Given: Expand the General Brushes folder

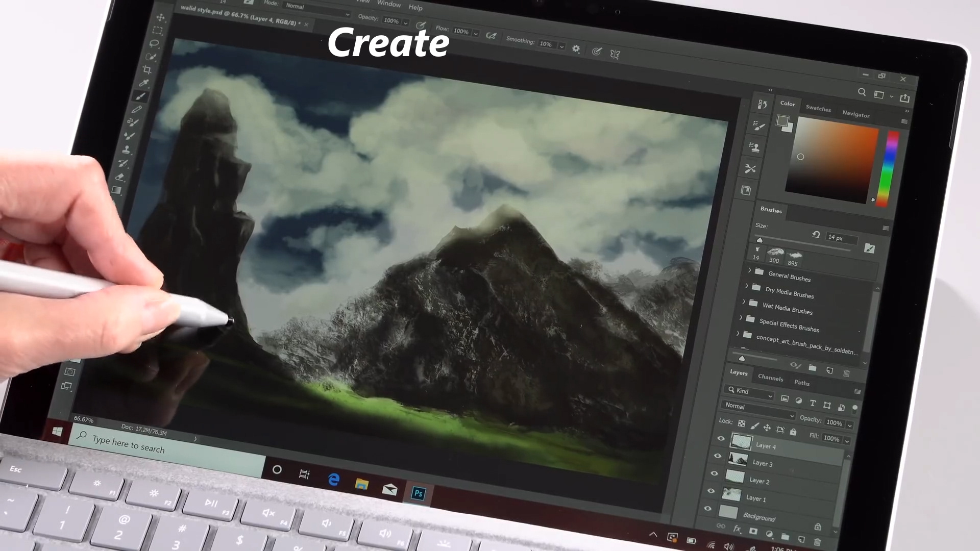Looking at the screenshot, I should click(750, 270).
